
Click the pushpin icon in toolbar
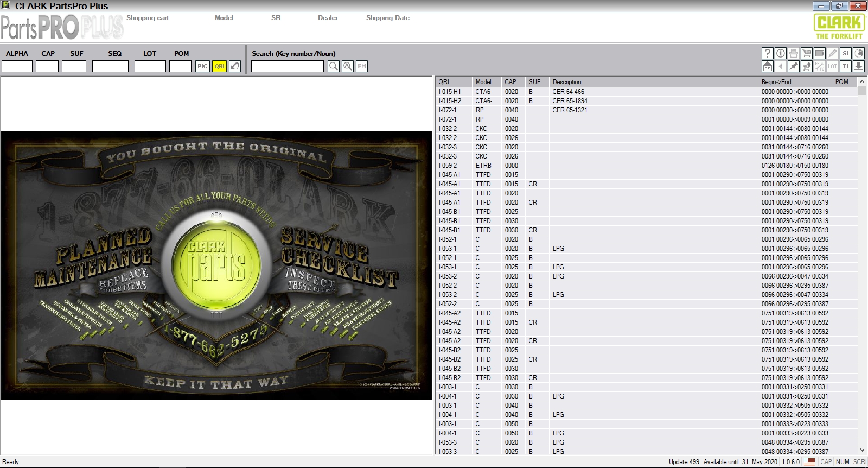793,66
